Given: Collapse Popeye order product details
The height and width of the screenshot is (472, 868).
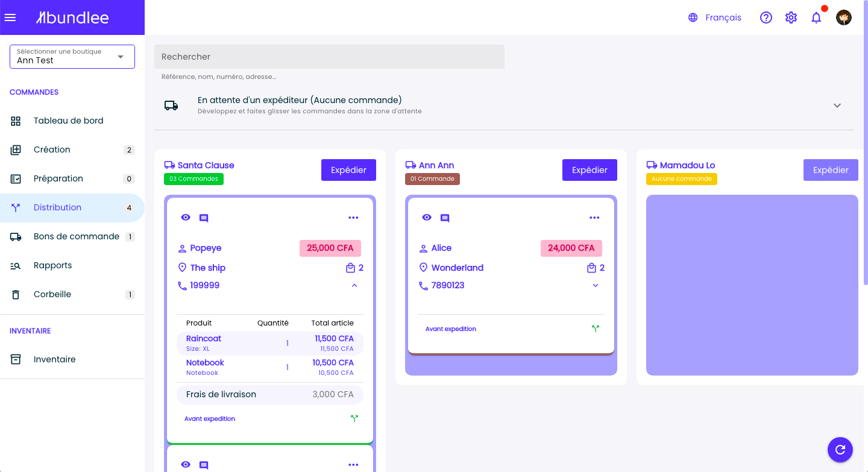Looking at the screenshot, I should pos(354,286).
